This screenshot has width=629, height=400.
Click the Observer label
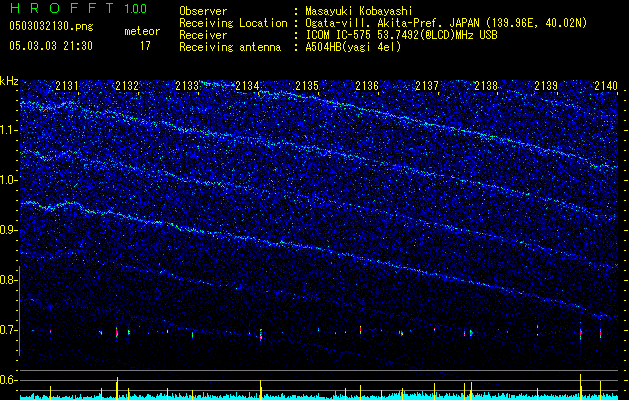203,11
